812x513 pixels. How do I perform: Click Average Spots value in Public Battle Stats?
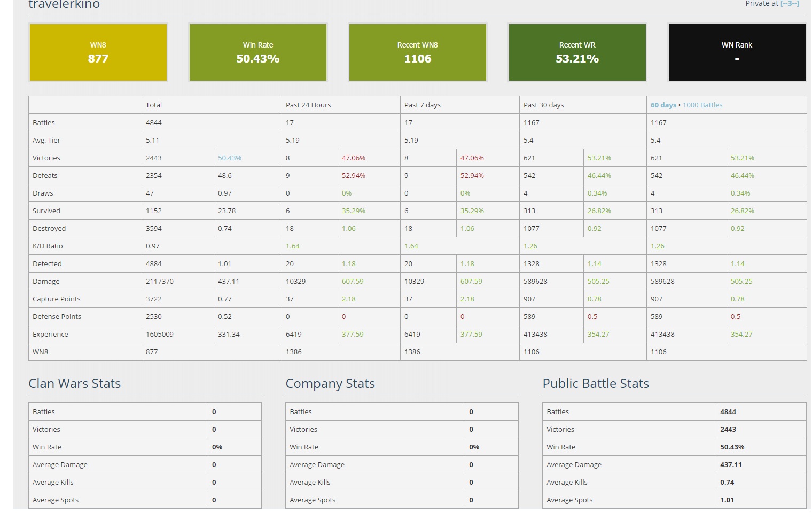(727, 500)
